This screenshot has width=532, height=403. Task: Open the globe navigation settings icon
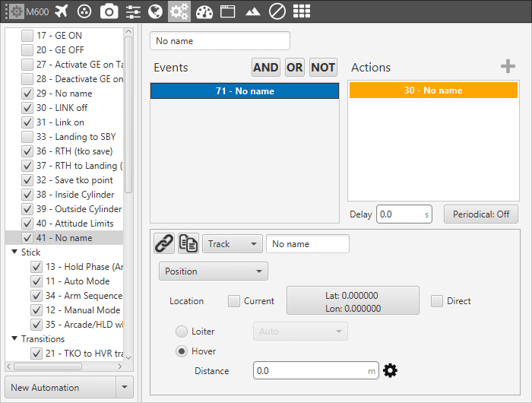tap(156, 11)
